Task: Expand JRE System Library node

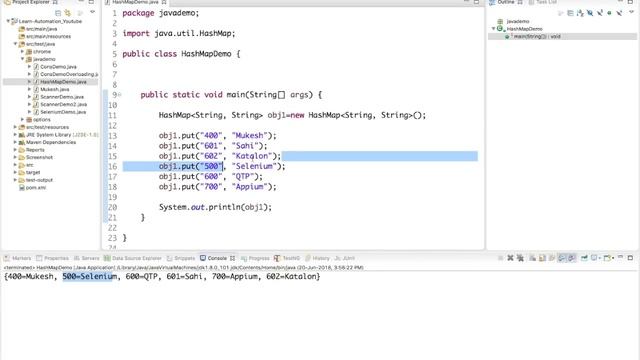Action: click(15, 135)
